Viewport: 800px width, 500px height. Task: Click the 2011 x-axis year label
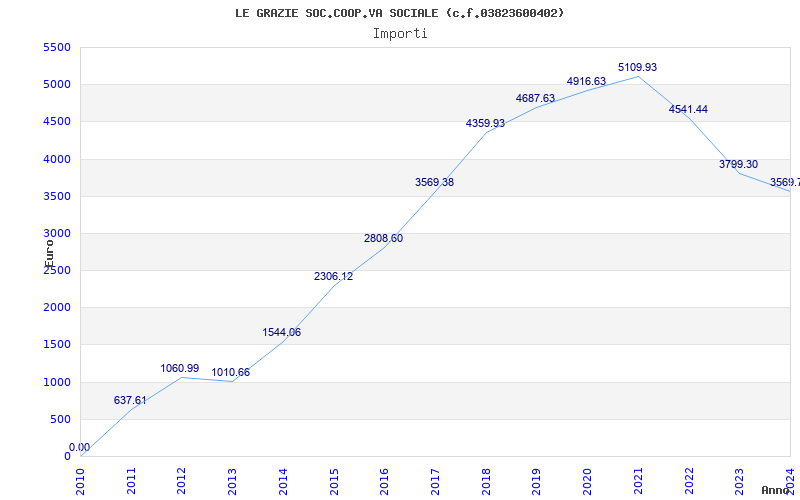(131, 481)
